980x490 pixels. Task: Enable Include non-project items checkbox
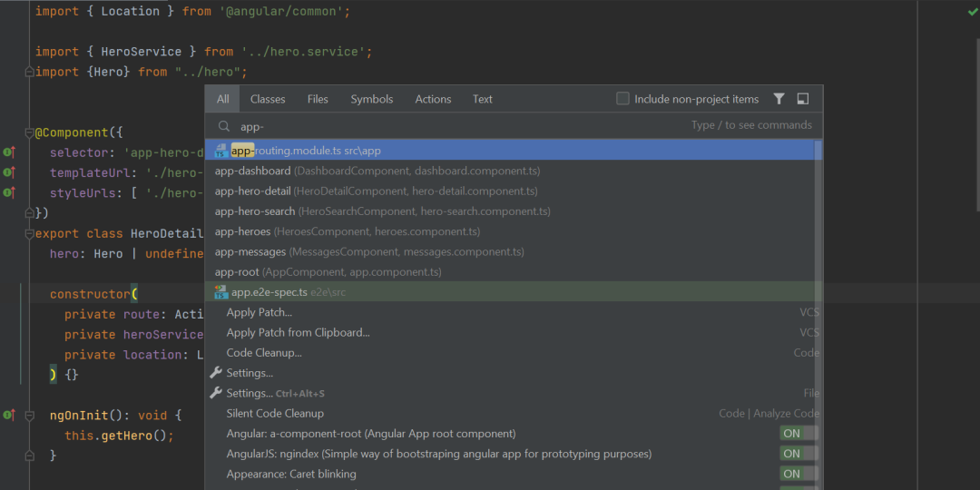point(622,99)
